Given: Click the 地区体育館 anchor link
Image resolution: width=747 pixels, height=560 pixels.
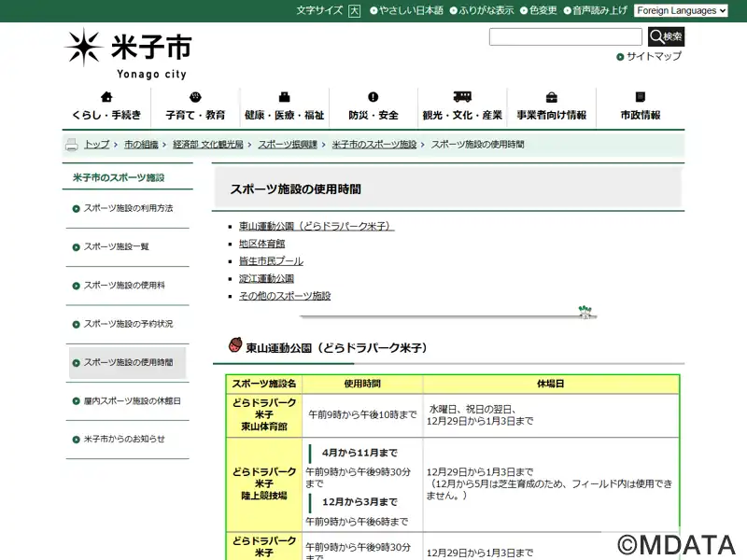Looking at the screenshot, I should click(x=261, y=244).
